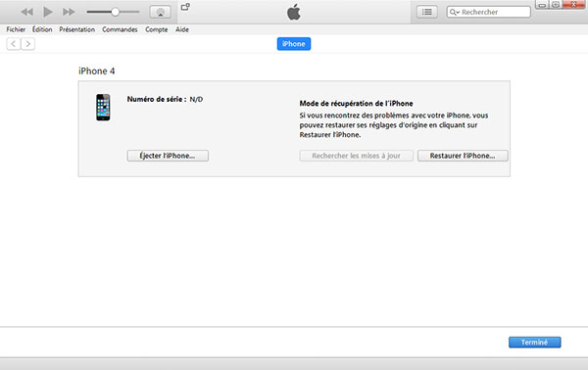Open the Présentation menu

click(x=76, y=29)
